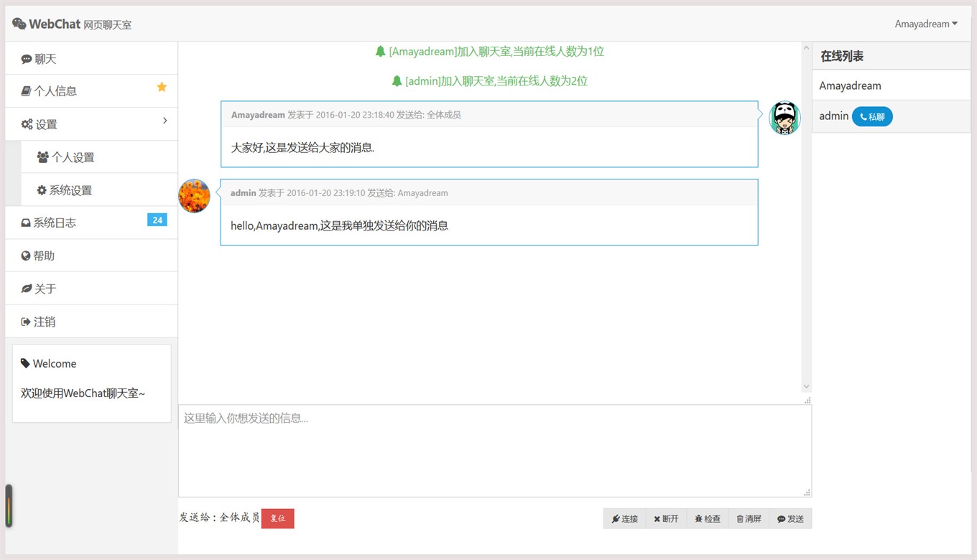Click the chat scrollbar up arrow
The image size is (977, 560).
[806, 47]
